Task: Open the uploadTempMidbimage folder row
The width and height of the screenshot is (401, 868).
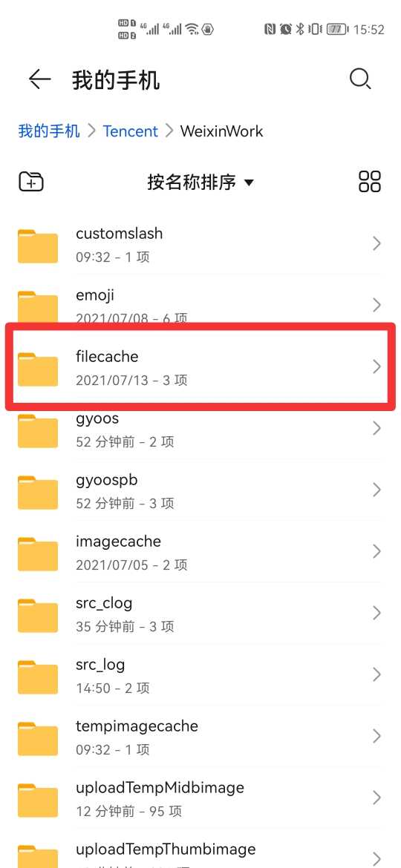Action: 200,798
